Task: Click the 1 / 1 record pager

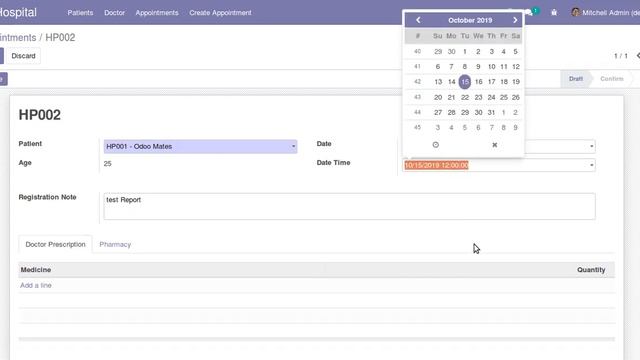Action: click(x=621, y=56)
